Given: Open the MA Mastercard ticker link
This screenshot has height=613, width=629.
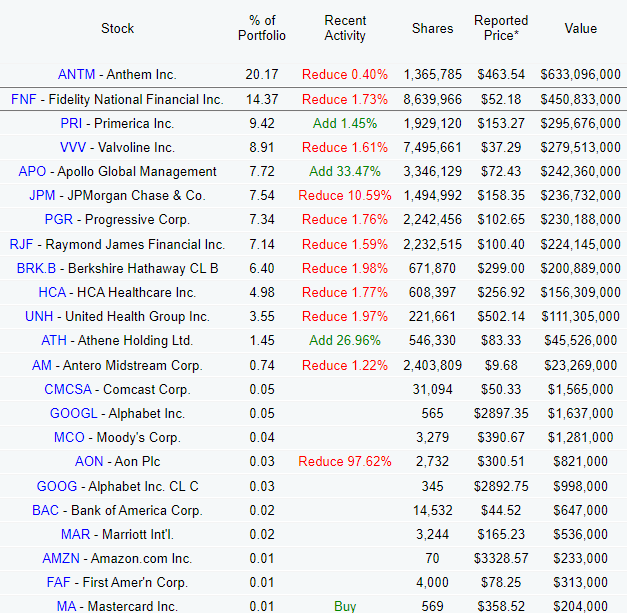Looking at the screenshot, I should (66, 606).
